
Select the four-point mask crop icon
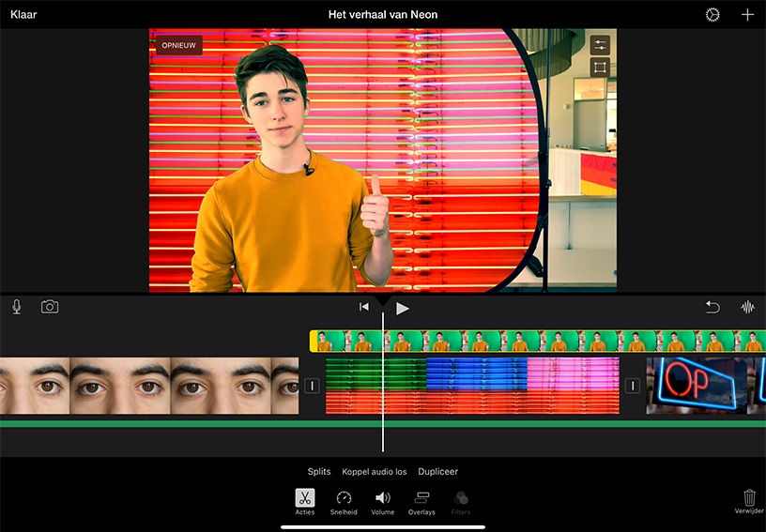(600, 68)
